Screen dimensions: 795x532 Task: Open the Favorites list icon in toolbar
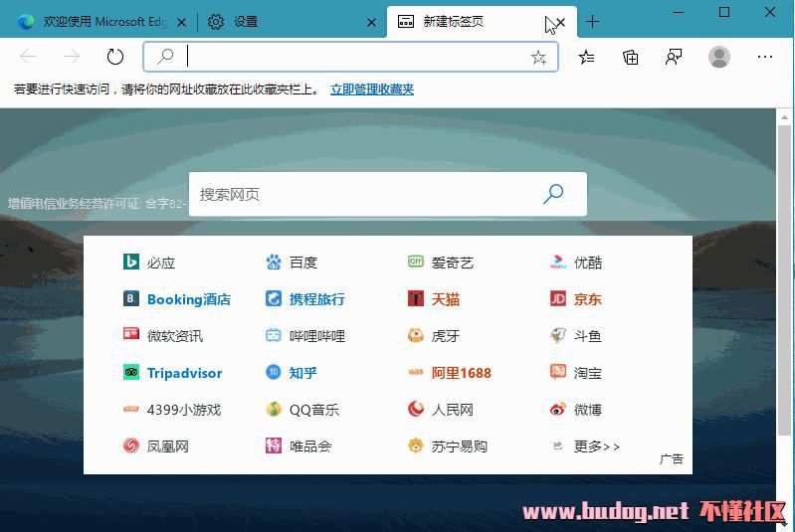[586, 57]
